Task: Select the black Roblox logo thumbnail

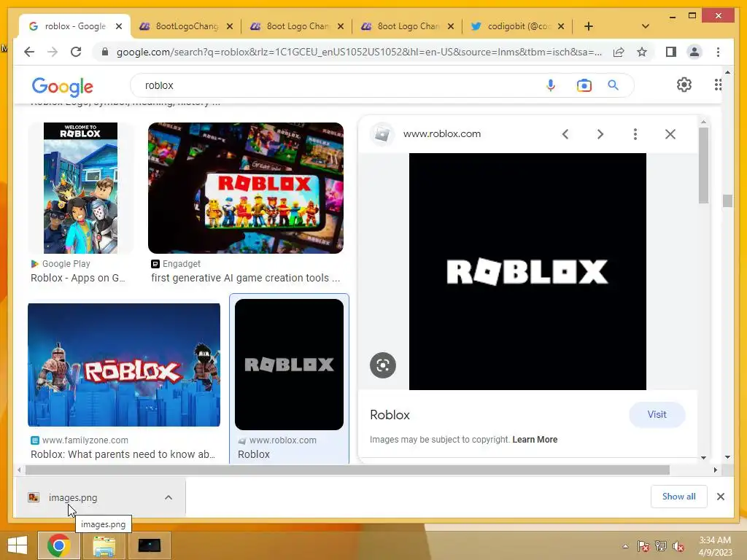Action: [x=289, y=365]
